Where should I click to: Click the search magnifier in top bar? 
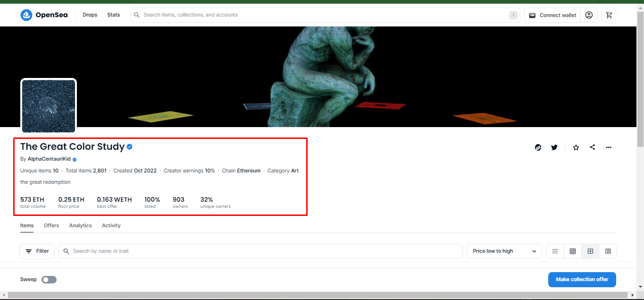(137, 15)
